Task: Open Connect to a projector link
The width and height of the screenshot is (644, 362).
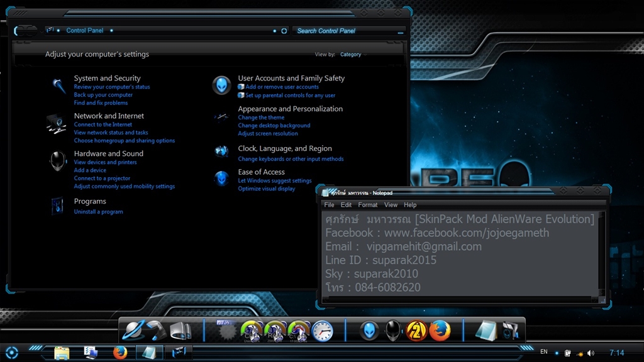Action: coord(102,178)
